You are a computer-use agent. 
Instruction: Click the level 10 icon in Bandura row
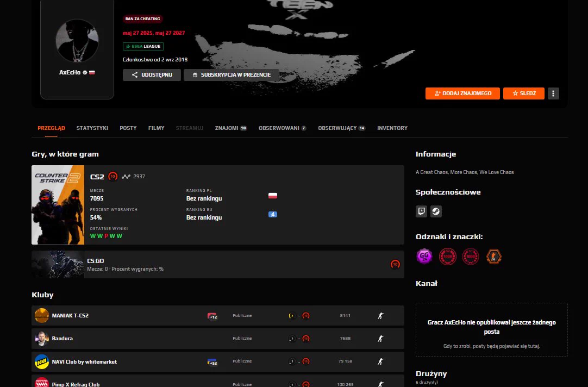point(306,339)
